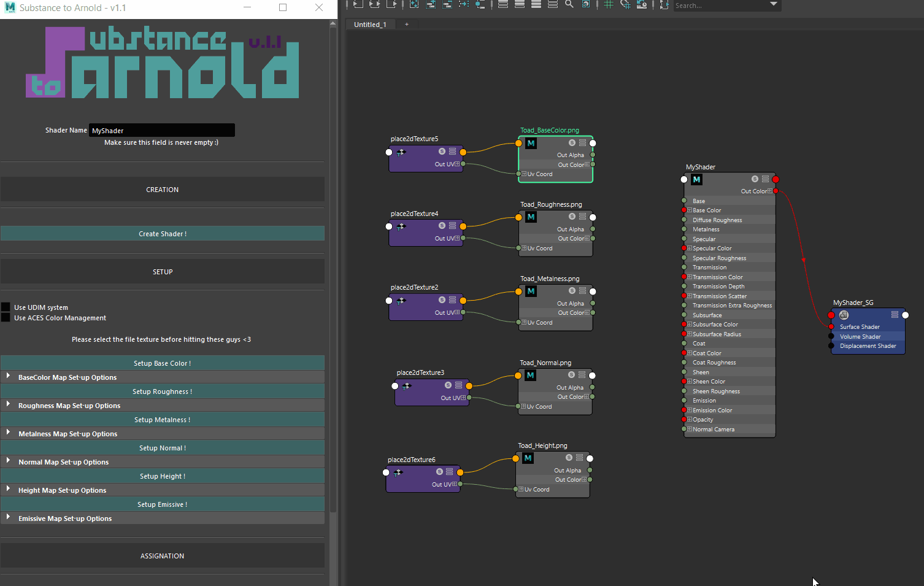The height and width of the screenshot is (586, 924).
Task: Click the shading group icon on MyShader_SG node
Action: (x=844, y=315)
